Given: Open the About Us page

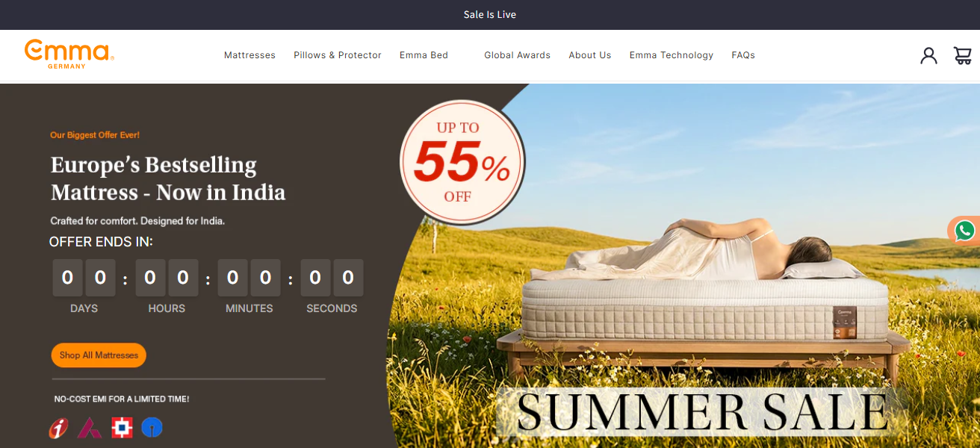Looking at the screenshot, I should point(590,55).
